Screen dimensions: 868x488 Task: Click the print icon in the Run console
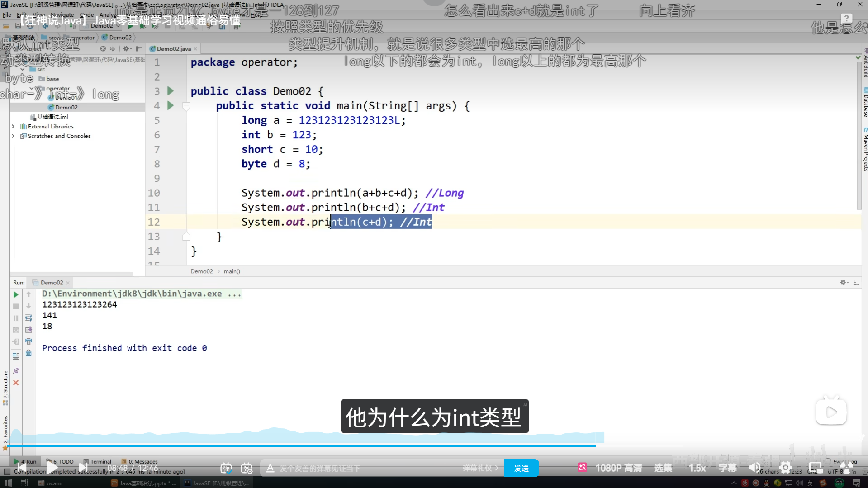[28, 341]
